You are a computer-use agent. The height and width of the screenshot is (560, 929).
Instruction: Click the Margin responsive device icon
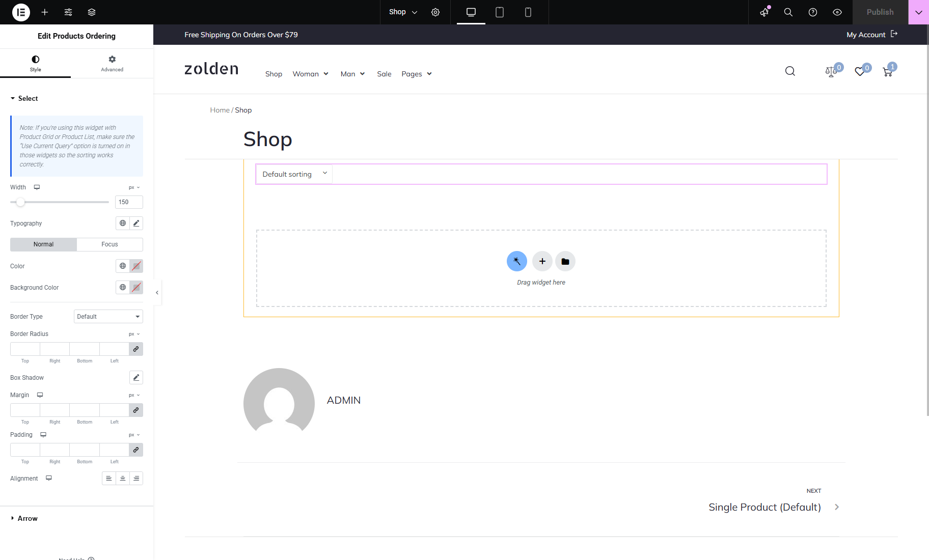point(40,395)
